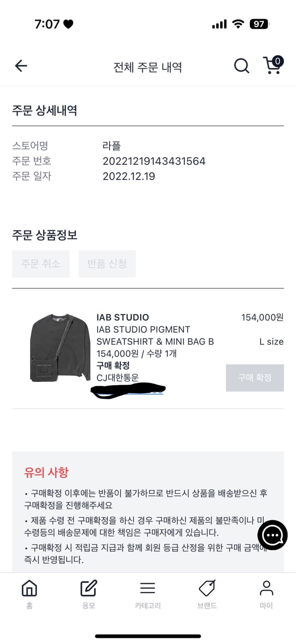Open the 마이 profile icon
Screen dimensions: 296x644
pyautogui.click(x=266, y=588)
